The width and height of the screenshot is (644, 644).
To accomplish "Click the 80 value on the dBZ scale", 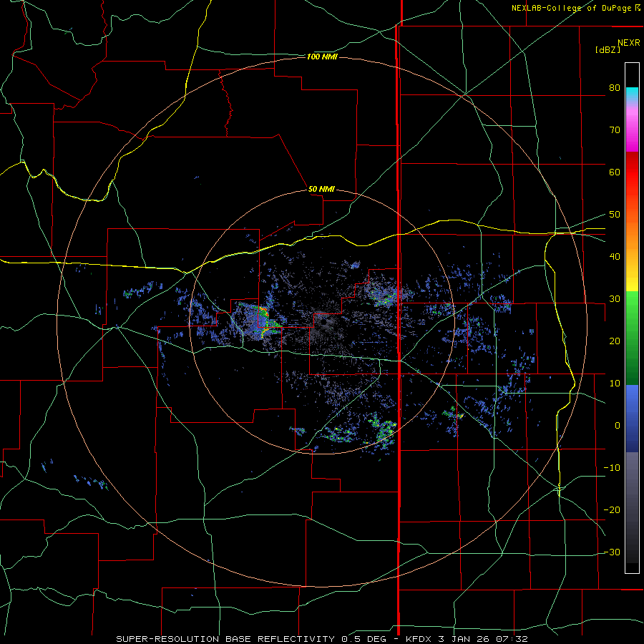I will (x=615, y=88).
